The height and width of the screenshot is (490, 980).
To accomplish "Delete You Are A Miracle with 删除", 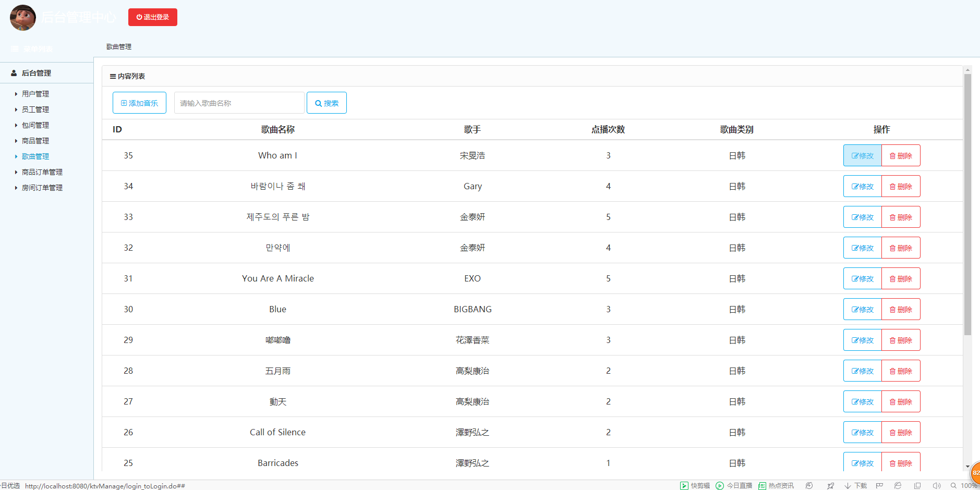I will pos(901,278).
